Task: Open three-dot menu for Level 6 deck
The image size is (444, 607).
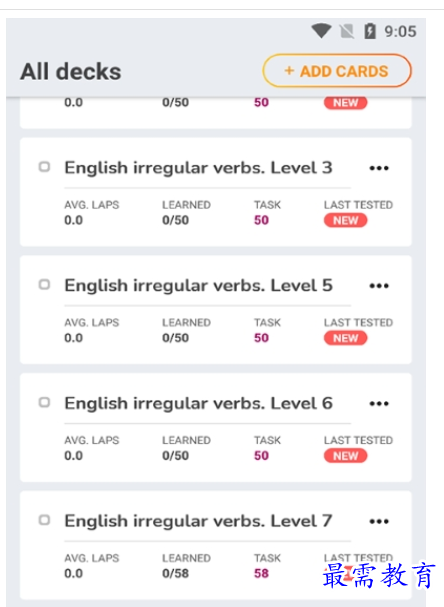Action: pos(379,404)
